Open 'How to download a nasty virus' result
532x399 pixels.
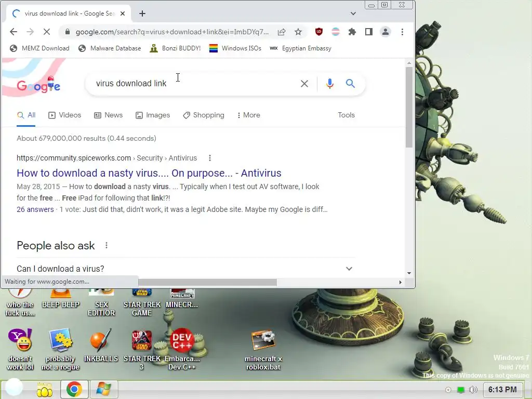click(149, 173)
